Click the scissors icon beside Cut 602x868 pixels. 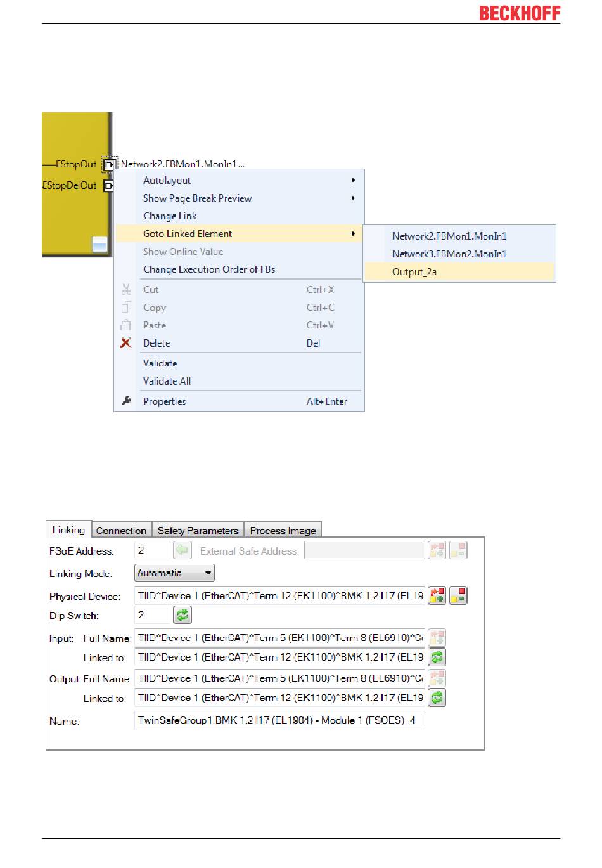(126, 290)
